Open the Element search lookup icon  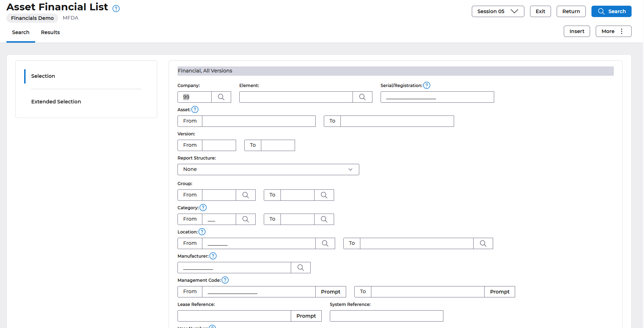[362, 97]
